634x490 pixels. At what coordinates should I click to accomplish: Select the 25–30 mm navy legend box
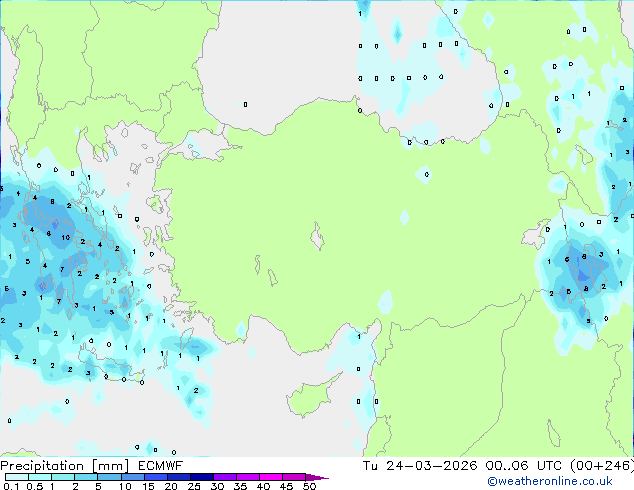[x=202, y=477]
